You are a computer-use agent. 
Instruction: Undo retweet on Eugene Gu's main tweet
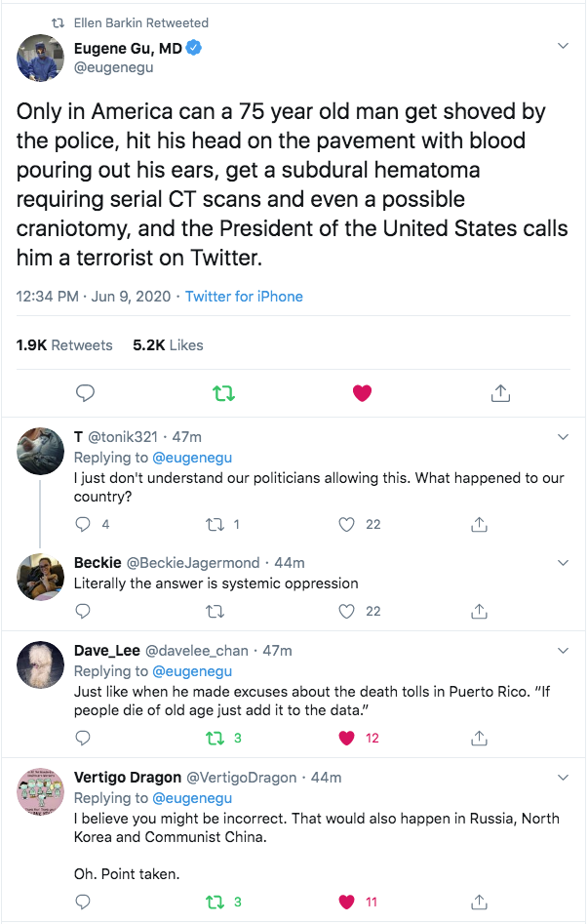pos(223,393)
